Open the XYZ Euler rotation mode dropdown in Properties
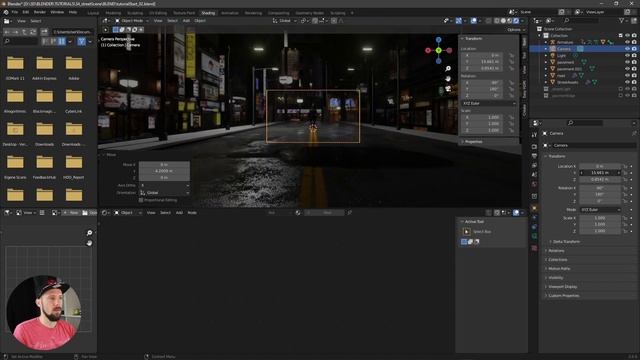This screenshot has width=640, height=360. point(600,209)
